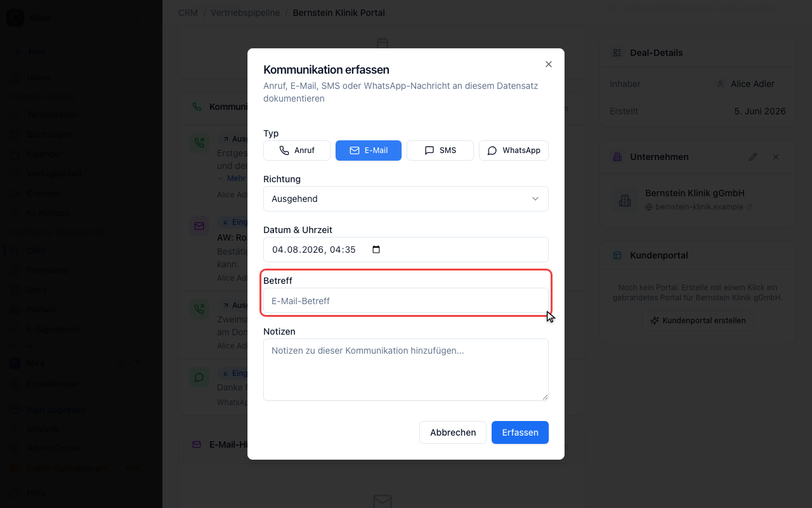Viewport: 812px width, 508px height.
Task: Choose WhatsApp as communication type
Action: coord(514,150)
